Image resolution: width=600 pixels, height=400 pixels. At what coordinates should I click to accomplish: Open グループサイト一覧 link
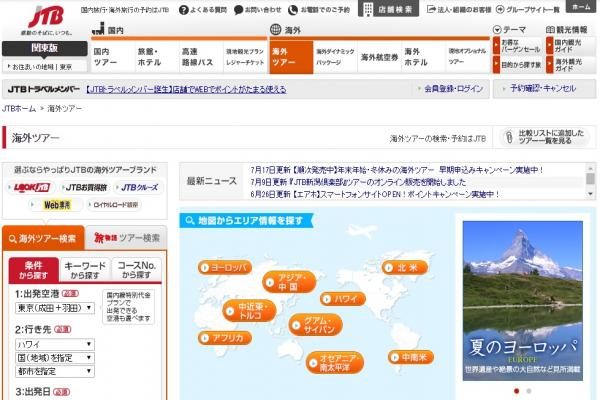tap(527, 10)
